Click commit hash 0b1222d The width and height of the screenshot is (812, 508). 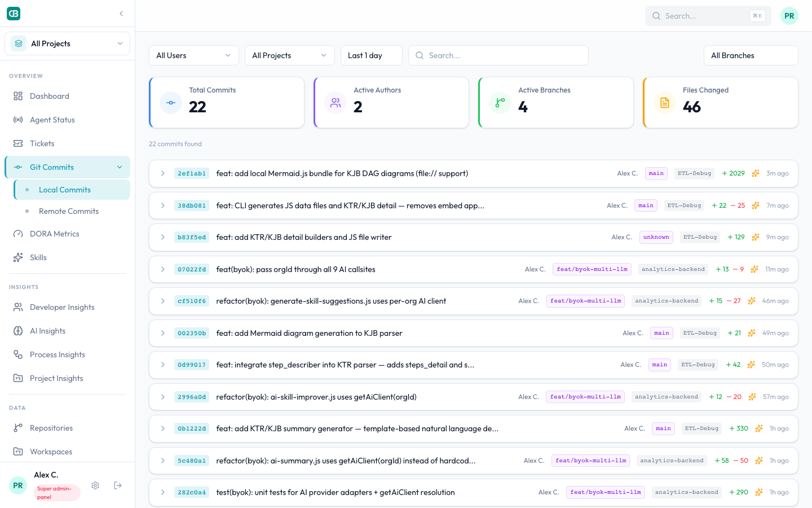point(192,429)
